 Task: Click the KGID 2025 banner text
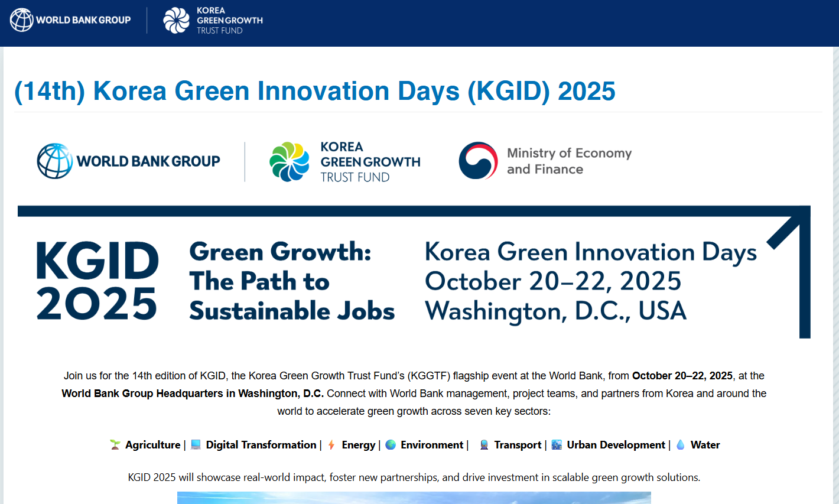(x=97, y=281)
